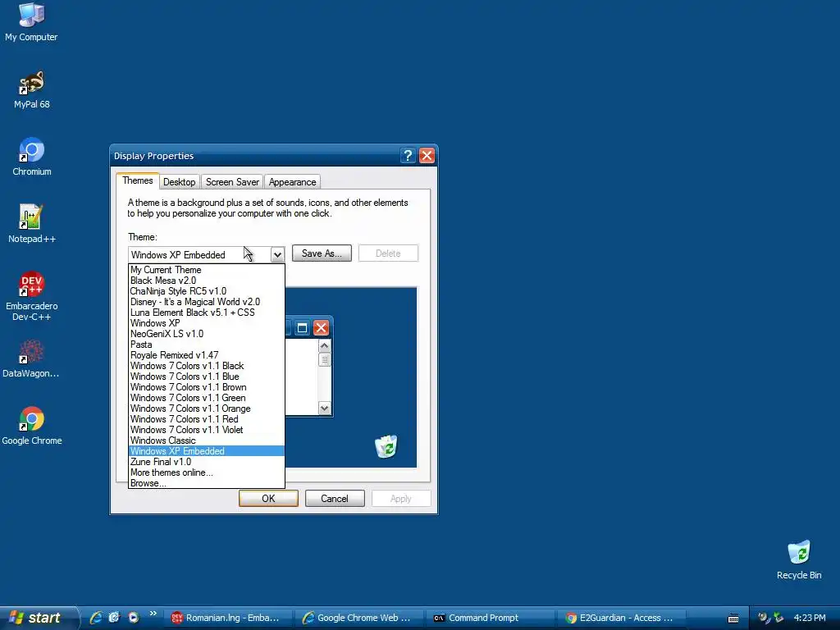Click the taskbar clock showing 4:23 PM
The height and width of the screenshot is (630, 840).
pos(810,618)
